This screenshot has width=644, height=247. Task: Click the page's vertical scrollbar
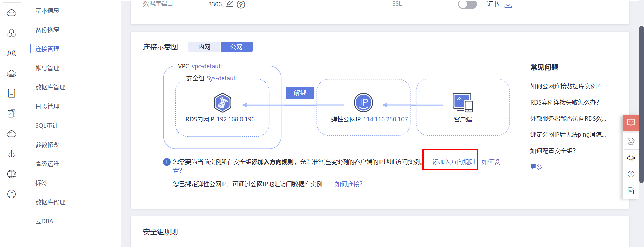tap(641, 104)
